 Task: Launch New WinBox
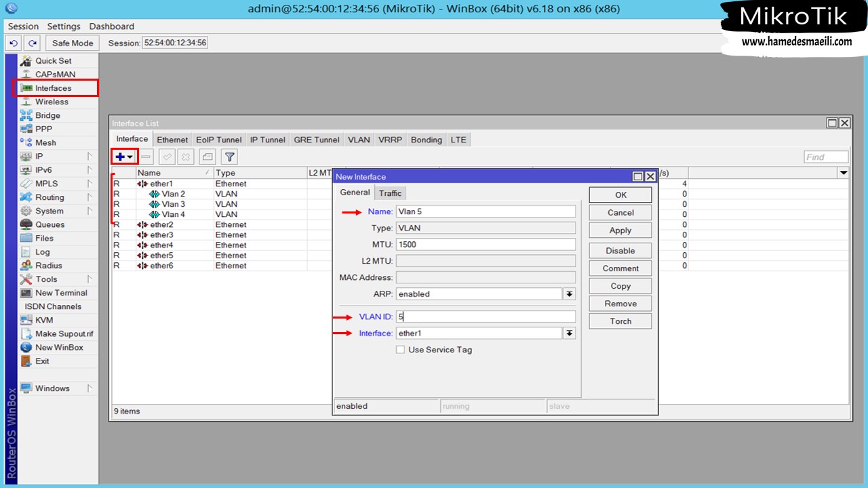tap(59, 347)
